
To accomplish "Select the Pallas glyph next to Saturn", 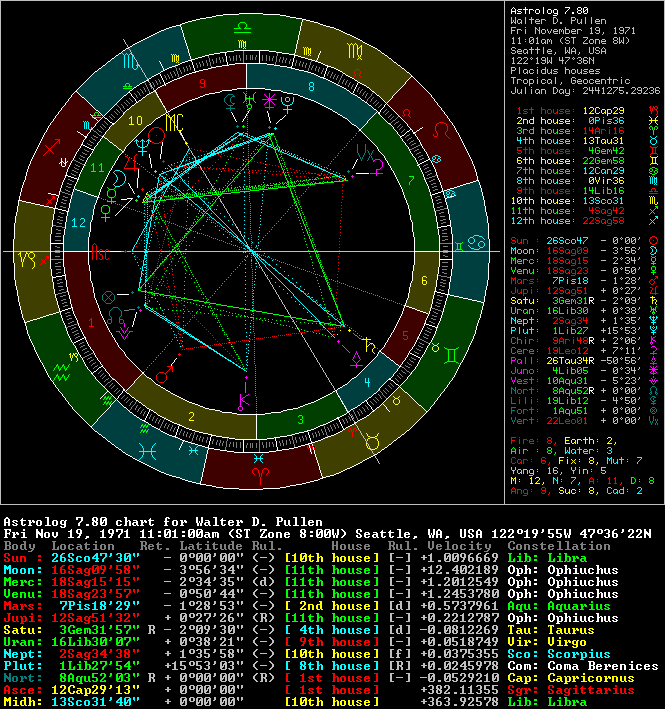I will click(356, 360).
